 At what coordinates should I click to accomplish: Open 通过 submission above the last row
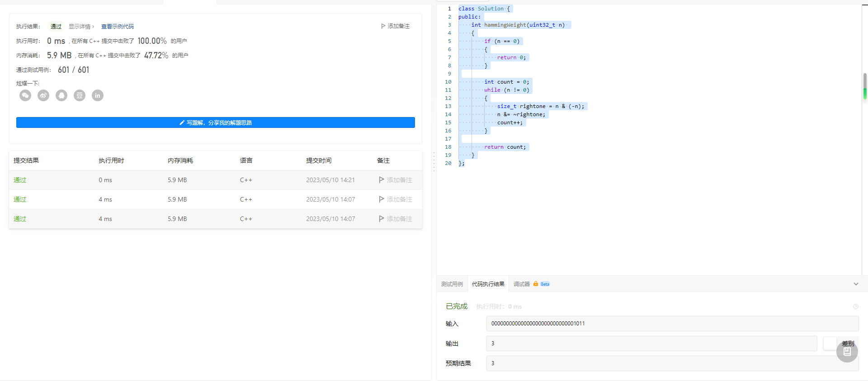coord(20,199)
